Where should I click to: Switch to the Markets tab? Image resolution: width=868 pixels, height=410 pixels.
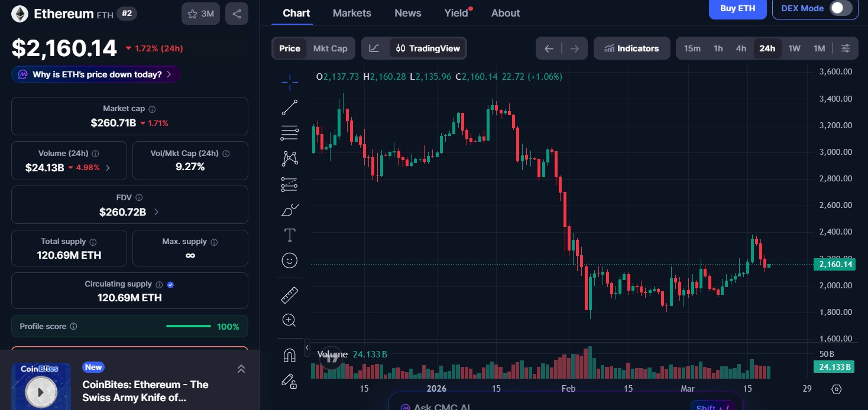tap(352, 12)
